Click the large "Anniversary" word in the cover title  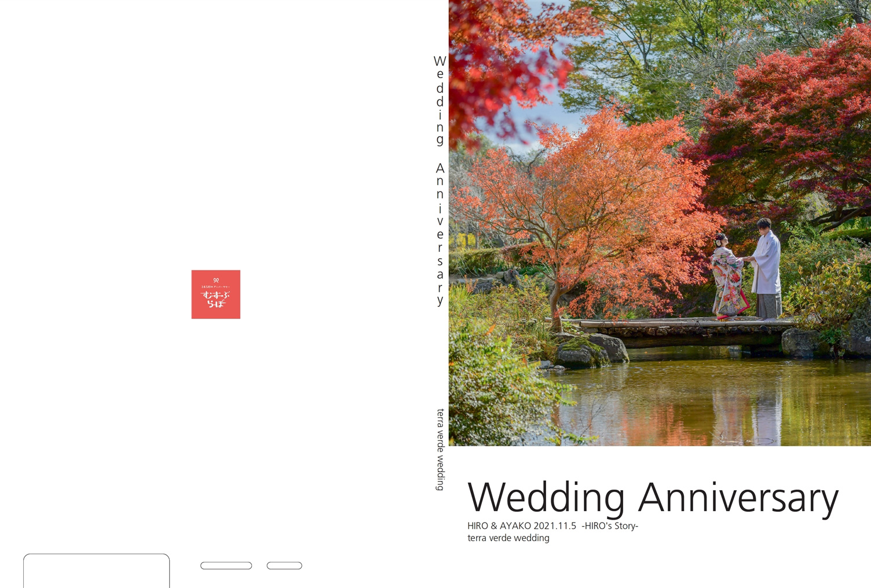[738, 497]
